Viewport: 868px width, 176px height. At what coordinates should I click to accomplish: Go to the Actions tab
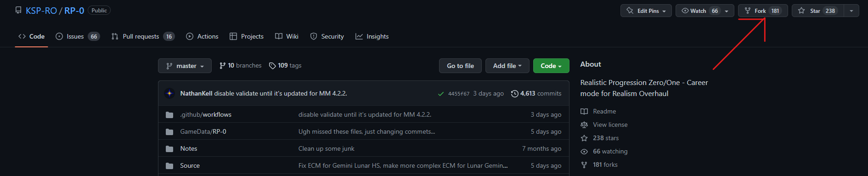coord(202,36)
